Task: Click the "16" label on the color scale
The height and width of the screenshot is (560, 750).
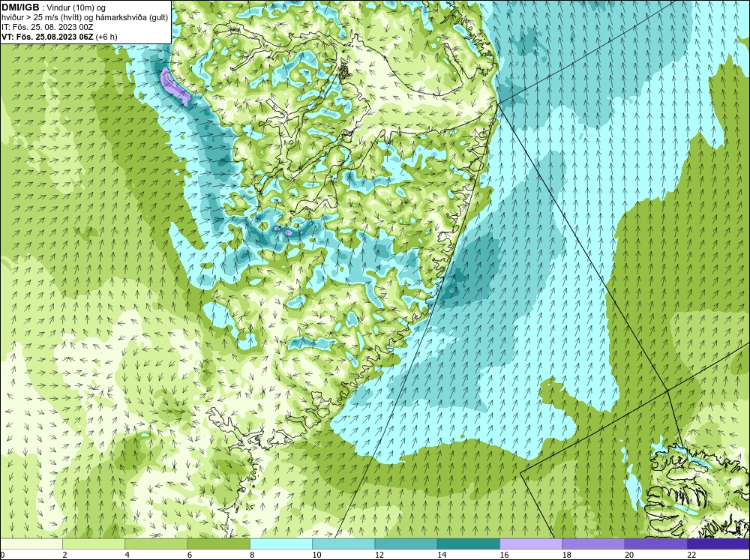Action: pyautogui.click(x=504, y=555)
